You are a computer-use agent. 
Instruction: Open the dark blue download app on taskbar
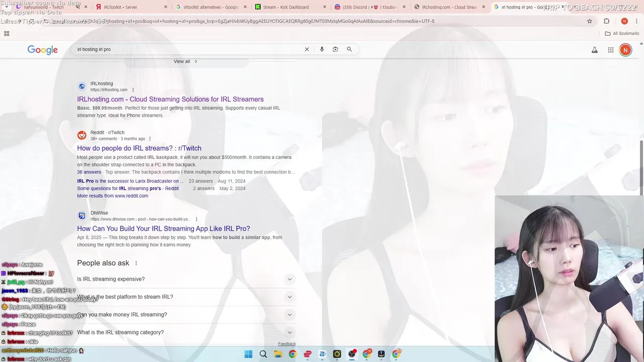pos(381,354)
